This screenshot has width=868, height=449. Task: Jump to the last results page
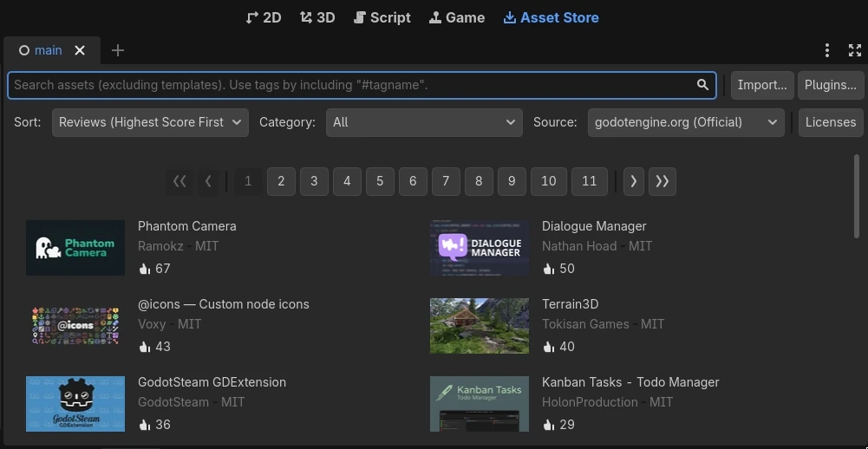(x=662, y=181)
